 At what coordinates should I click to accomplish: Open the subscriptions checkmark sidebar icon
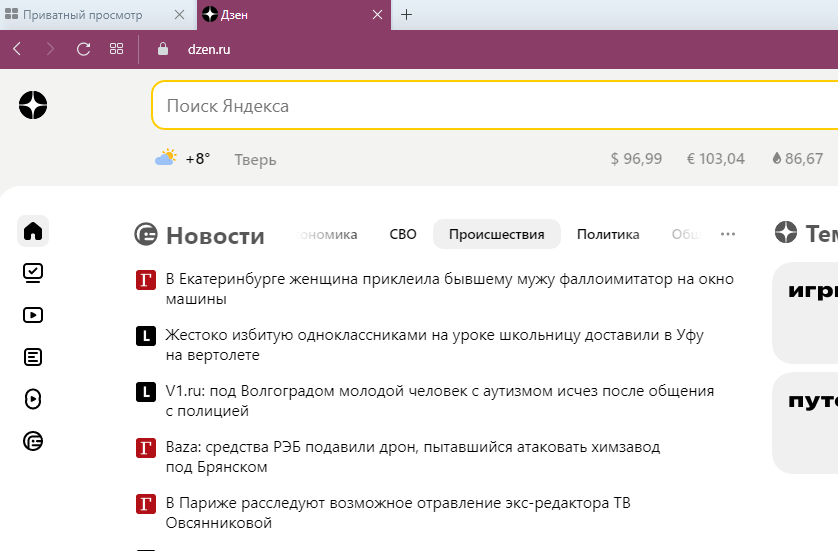coord(33,273)
